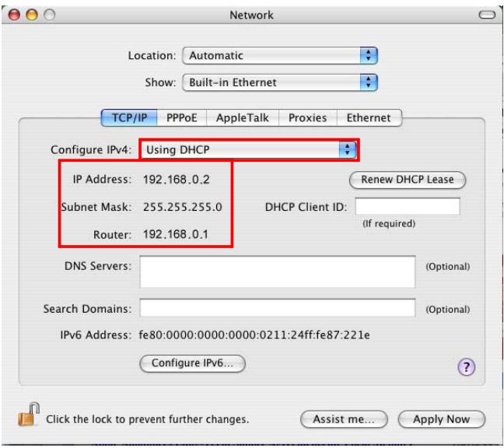The width and height of the screenshot is (504, 448).
Task: Select the Proxies tab
Action: 307,117
